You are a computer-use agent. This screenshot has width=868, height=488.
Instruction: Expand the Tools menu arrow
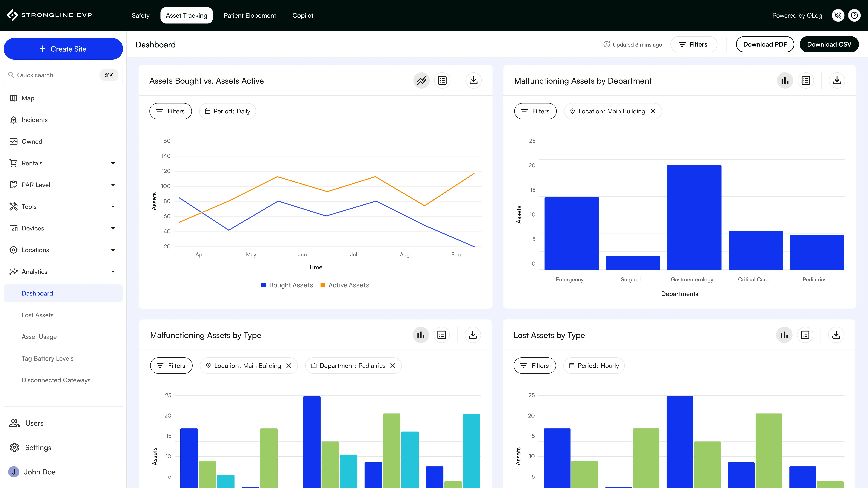113,206
